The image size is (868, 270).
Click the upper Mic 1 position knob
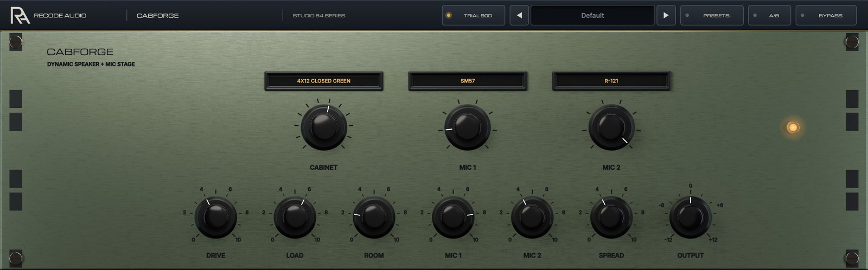[467, 127]
